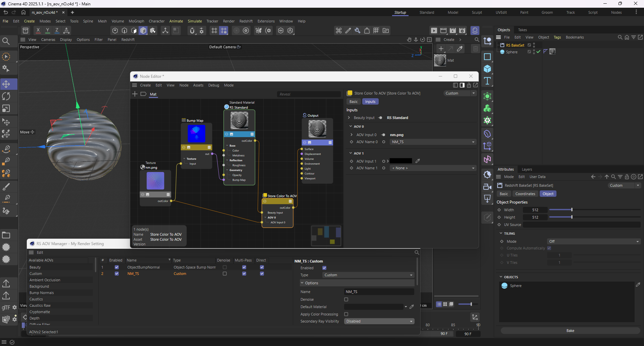Open the MoGraph menu

tap(136, 21)
